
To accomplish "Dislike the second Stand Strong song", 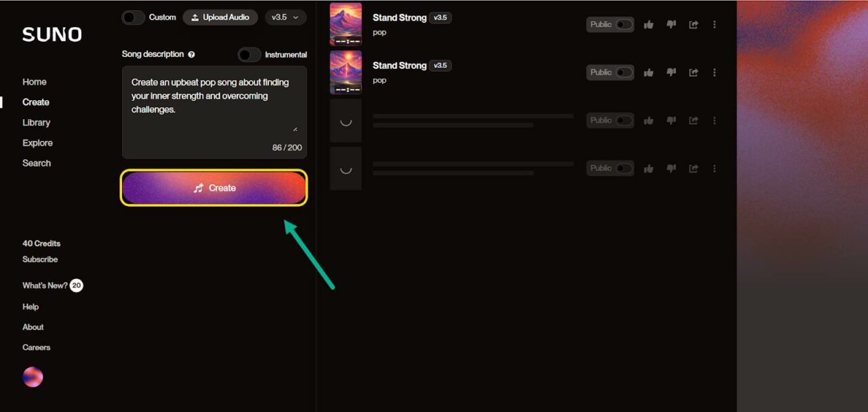I will point(671,72).
